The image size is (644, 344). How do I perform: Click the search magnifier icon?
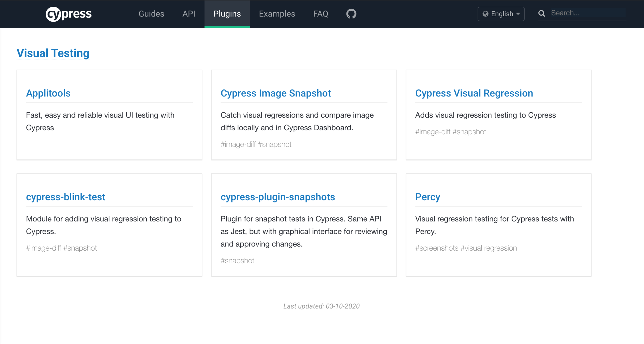click(x=541, y=13)
